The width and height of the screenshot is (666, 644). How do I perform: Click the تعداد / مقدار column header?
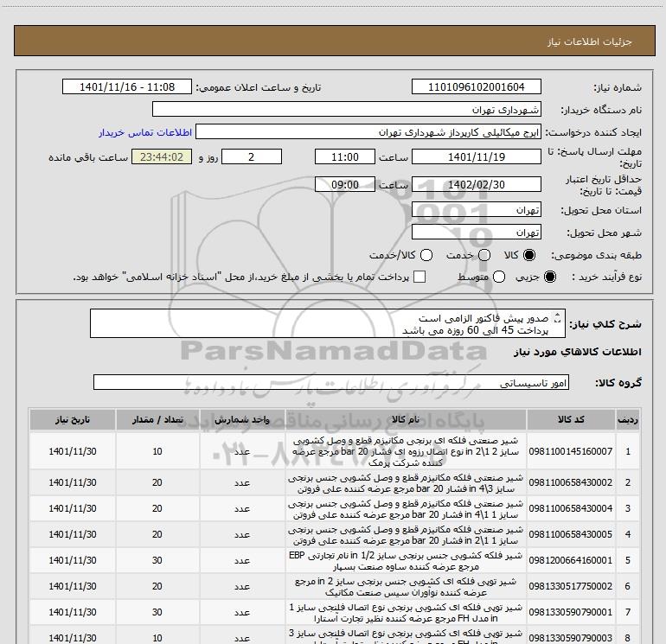click(x=157, y=420)
